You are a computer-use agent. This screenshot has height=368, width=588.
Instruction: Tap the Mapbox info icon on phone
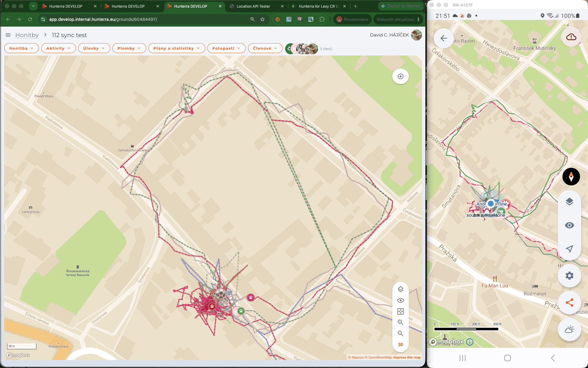(x=470, y=342)
